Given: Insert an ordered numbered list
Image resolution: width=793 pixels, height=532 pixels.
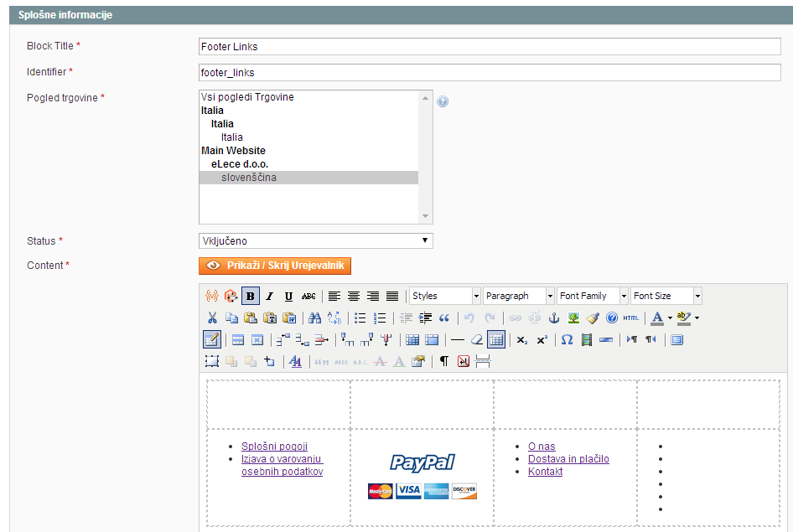Looking at the screenshot, I should pos(379,318).
